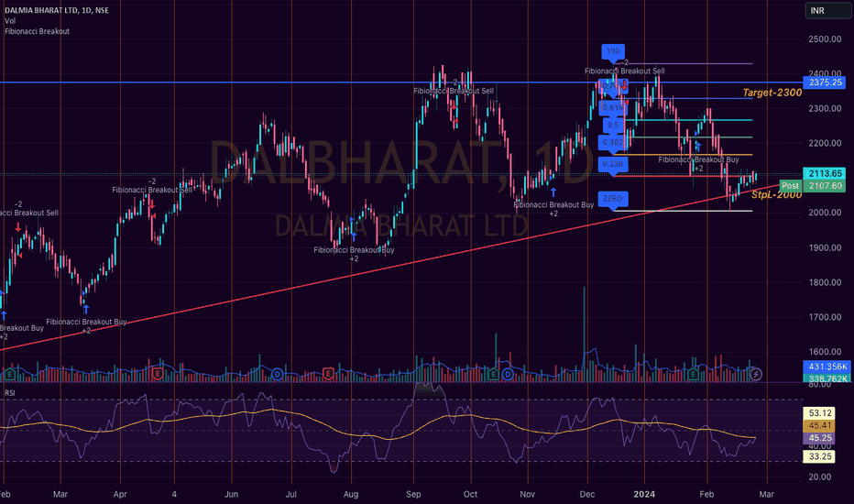854x504 pixels.
Task: Select the StpL-2000 text annotation
Action: 776,195
